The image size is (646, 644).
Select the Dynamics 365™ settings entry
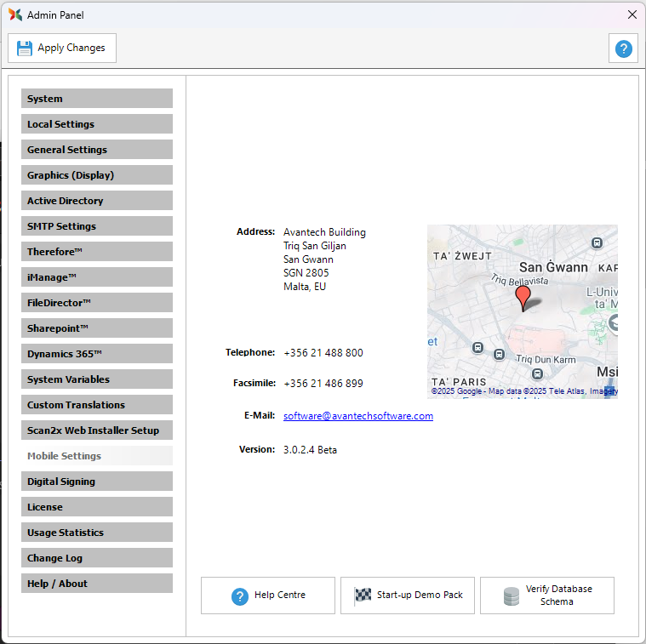click(97, 354)
